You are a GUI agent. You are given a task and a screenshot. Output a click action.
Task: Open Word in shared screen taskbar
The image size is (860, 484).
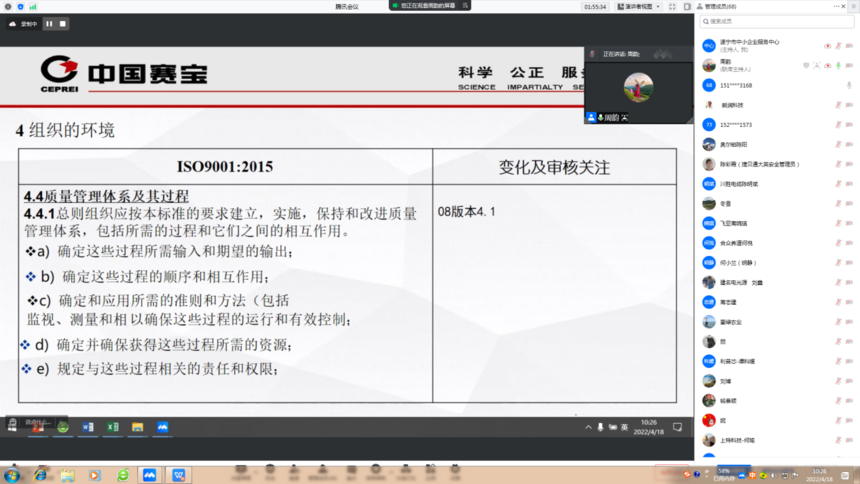88,427
